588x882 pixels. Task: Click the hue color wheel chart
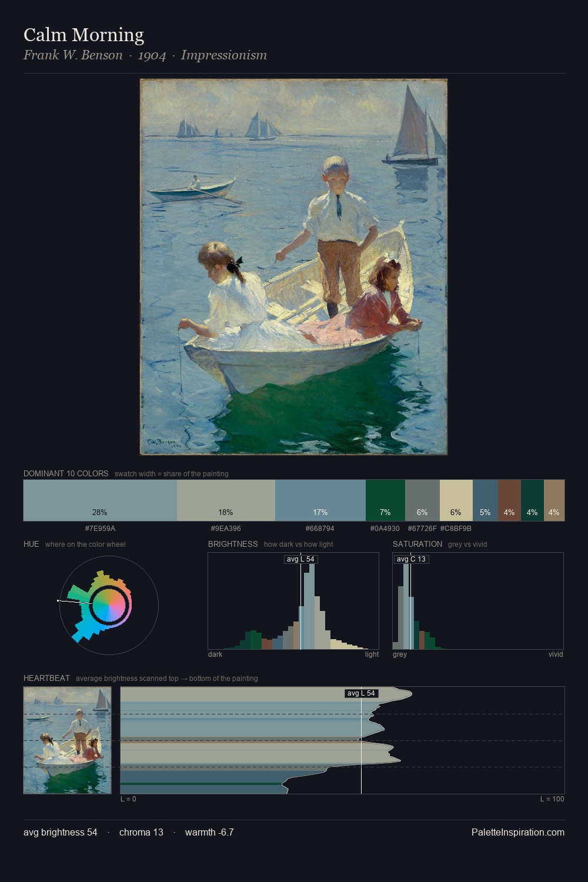click(x=109, y=605)
